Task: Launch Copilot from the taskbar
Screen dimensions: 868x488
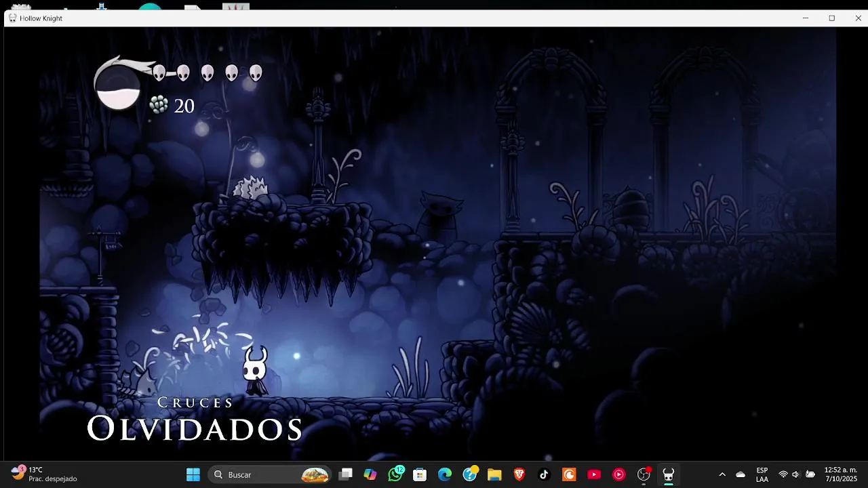Action: [x=370, y=474]
